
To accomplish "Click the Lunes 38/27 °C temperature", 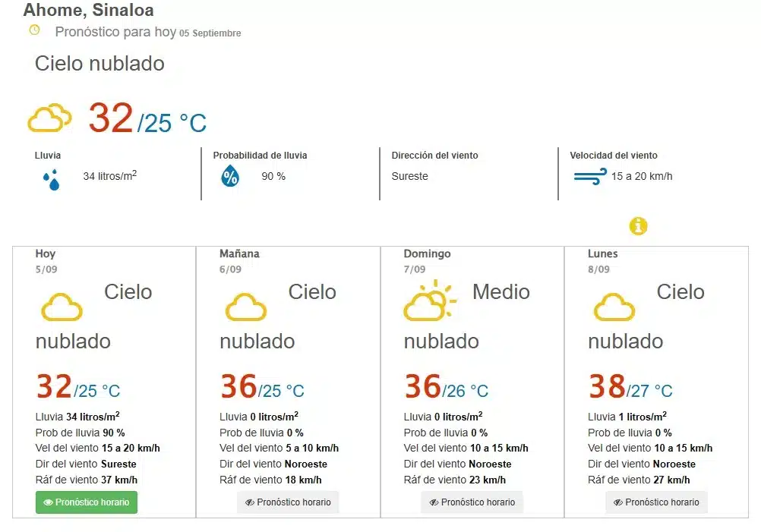I will coord(630,386).
